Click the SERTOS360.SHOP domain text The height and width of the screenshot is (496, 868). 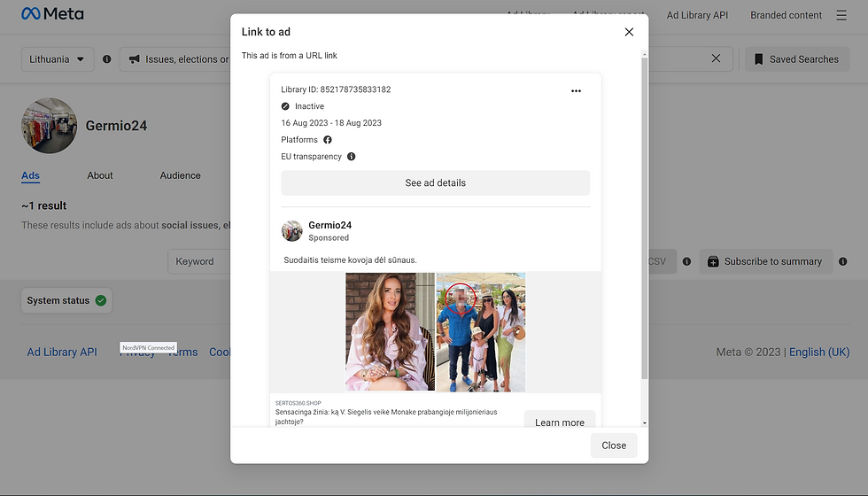point(298,403)
